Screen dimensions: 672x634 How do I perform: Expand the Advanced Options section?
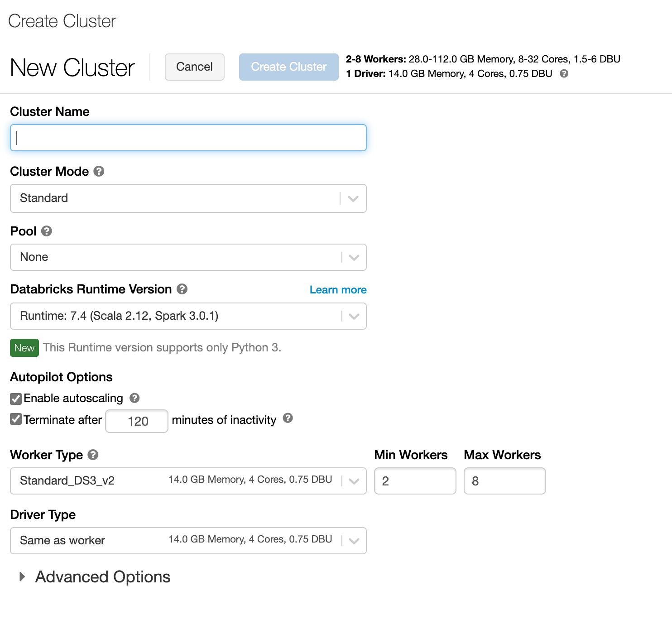[95, 577]
